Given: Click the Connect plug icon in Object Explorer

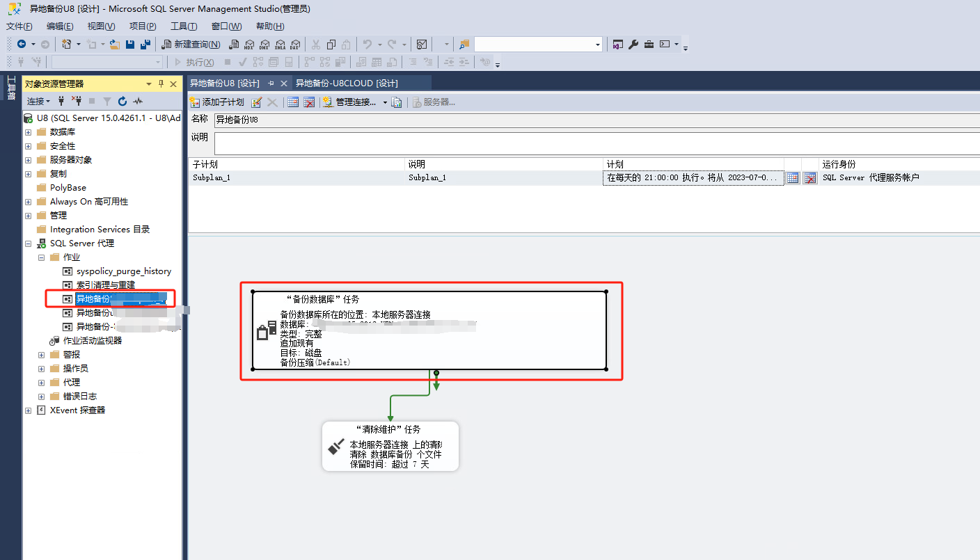Looking at the screenshot, I should [61, 101].
